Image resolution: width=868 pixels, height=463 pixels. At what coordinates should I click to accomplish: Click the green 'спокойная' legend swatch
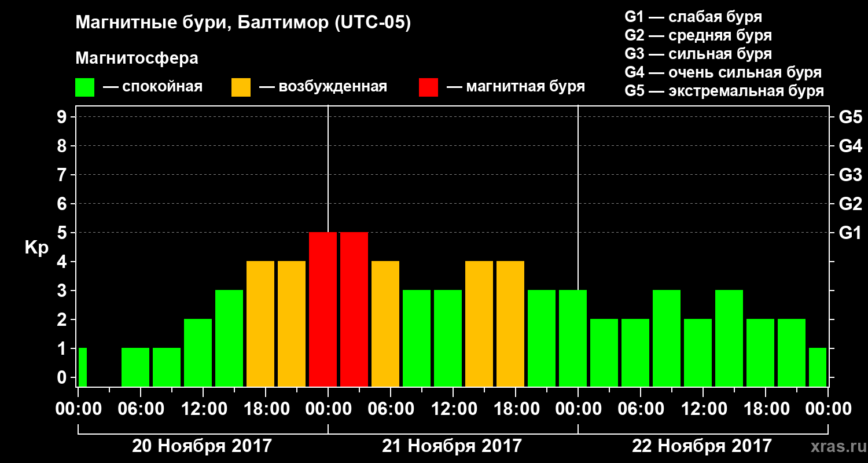click(84, 87)
